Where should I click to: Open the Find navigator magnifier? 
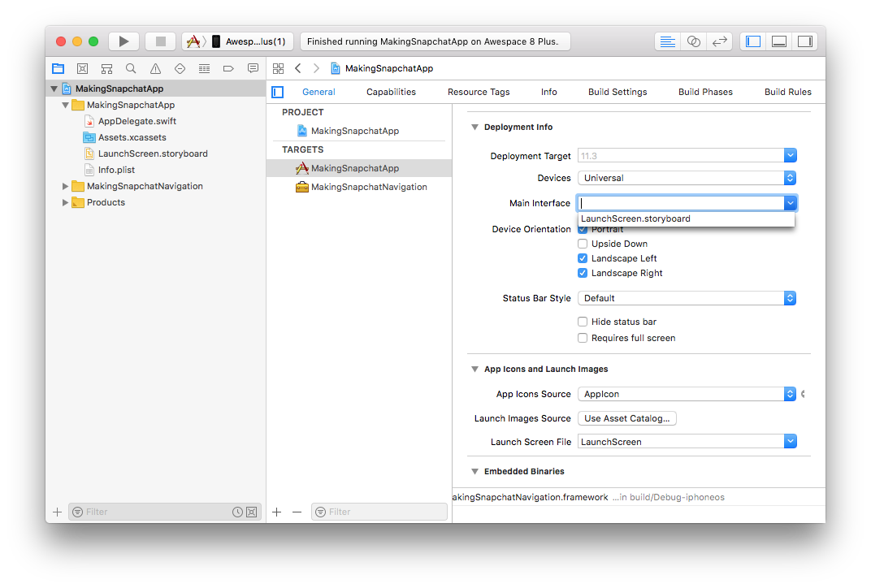[x=131, y=69]
